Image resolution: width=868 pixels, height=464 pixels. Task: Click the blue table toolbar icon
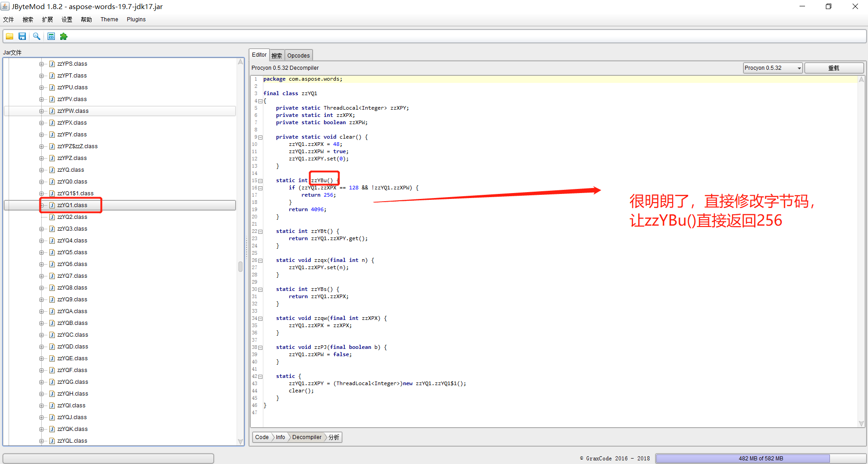pyautogui.click(x=51, y=36)
